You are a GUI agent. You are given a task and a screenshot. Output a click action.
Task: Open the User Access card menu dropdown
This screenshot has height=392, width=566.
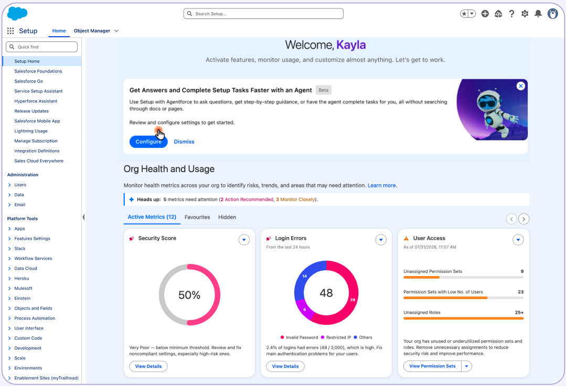(x=518, y=240)
